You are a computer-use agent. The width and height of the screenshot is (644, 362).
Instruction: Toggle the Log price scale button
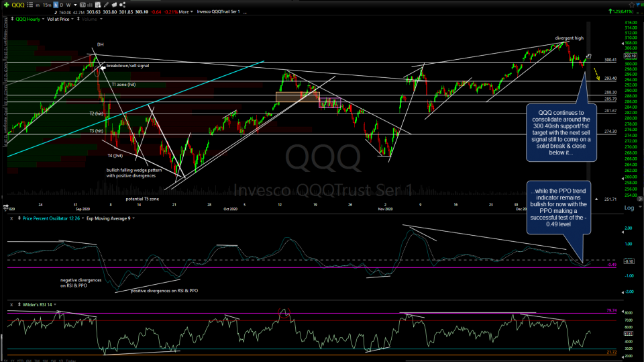point(629,208)
